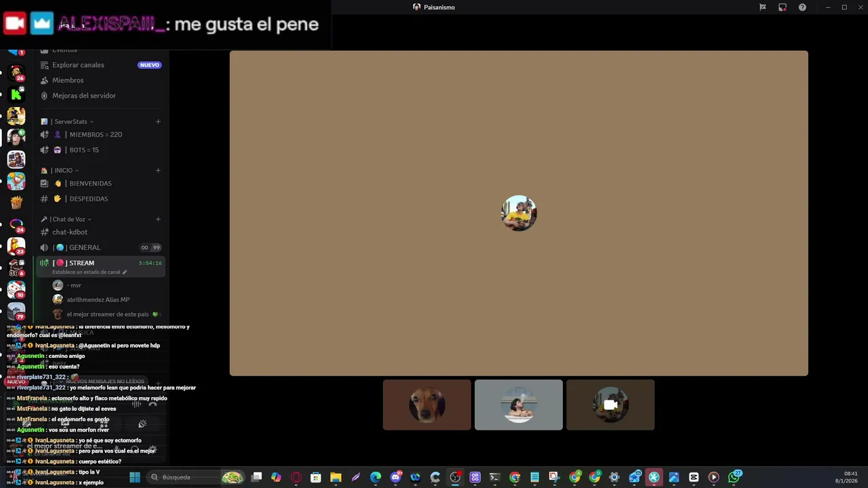Add channel to Chat de Voz category
Viewport: 868px width, 488px height.
click(158, 220)
